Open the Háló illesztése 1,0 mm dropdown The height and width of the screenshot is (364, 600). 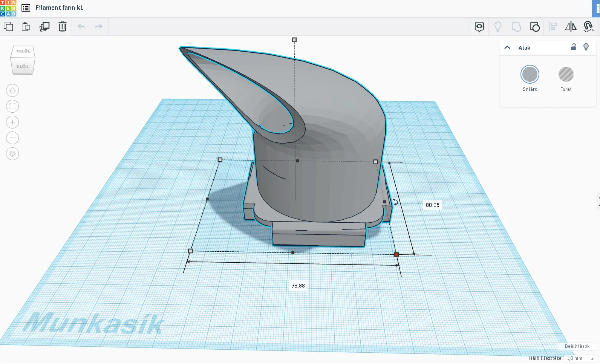point(580,358)
